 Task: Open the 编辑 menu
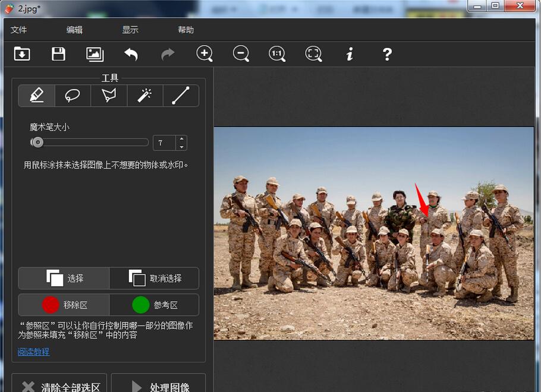tap(74, 30)
